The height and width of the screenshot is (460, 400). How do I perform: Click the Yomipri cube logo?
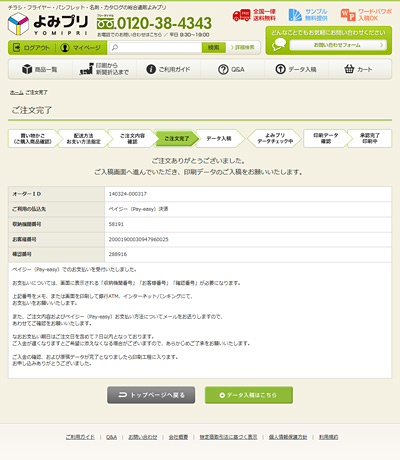point(18,24)
